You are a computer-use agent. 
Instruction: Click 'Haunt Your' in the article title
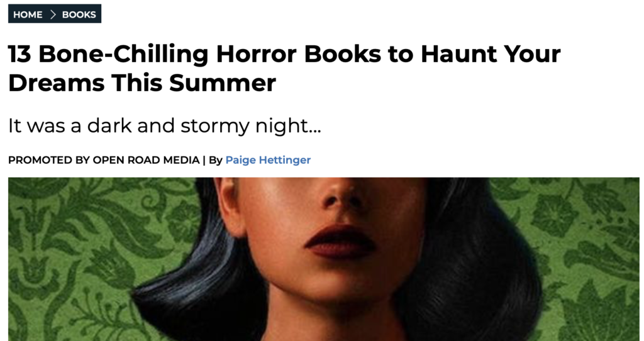[x=491, y=54]
